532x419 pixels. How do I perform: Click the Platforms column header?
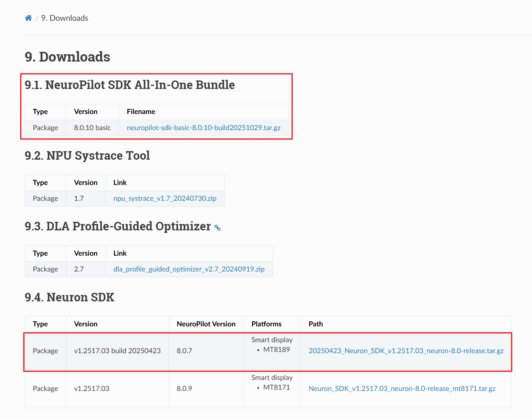coord(266,324)
